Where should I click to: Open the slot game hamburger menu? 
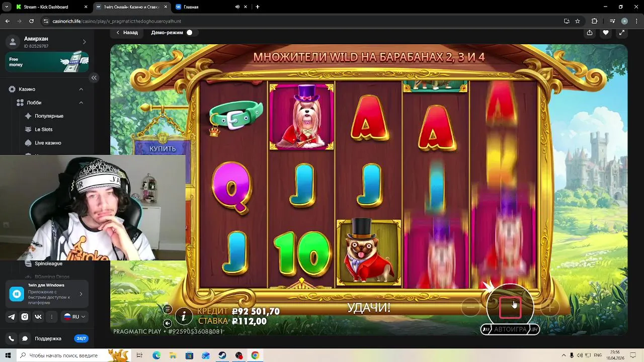click(168, 309)
